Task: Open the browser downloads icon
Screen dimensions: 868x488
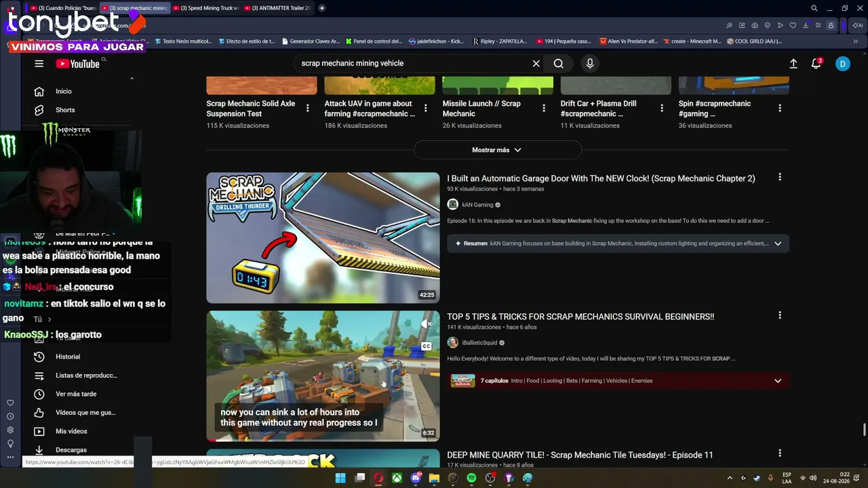Action: point(806,26)
